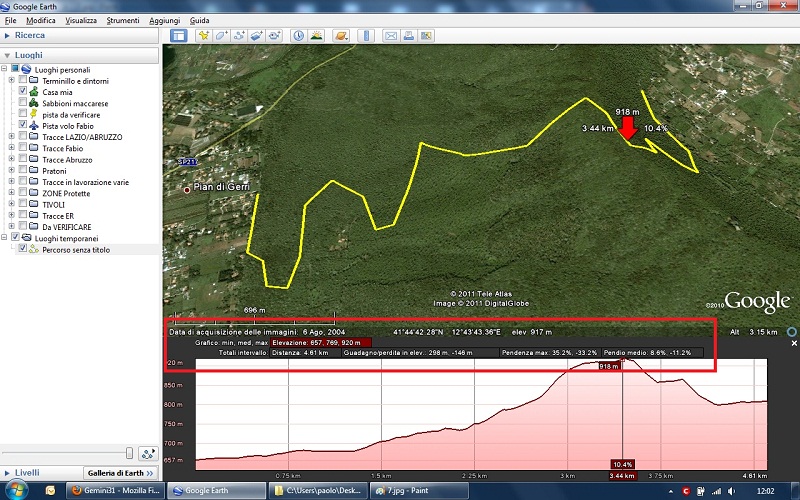Expand the Ricerca panel
This screenshot has width=800, height=500.
coord(7,35)
